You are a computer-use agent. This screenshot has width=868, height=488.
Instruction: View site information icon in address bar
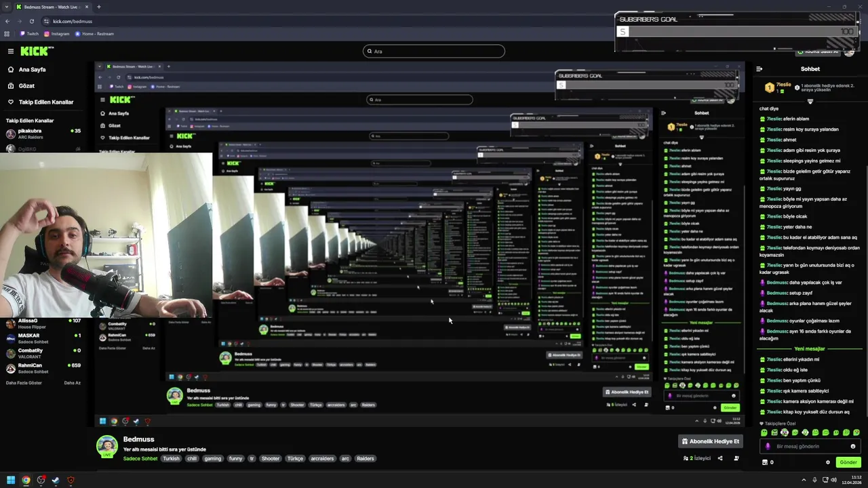[x=47, y=21]
